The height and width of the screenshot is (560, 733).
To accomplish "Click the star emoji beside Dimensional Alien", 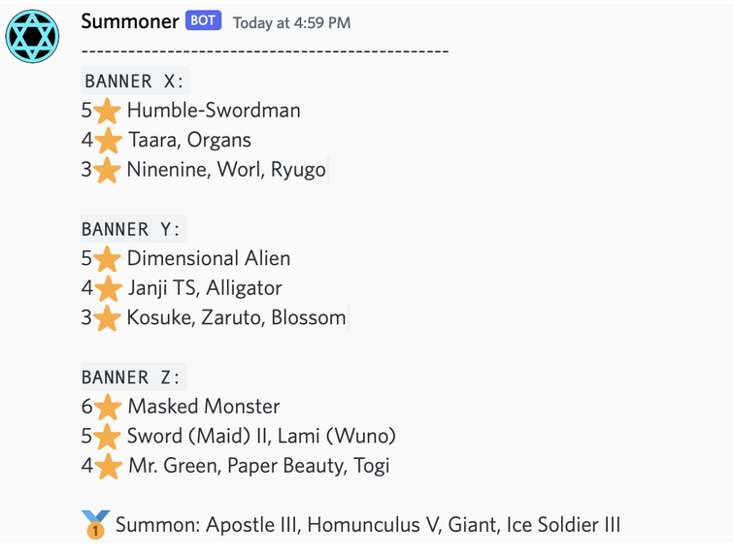I will [x=107, y=259].
